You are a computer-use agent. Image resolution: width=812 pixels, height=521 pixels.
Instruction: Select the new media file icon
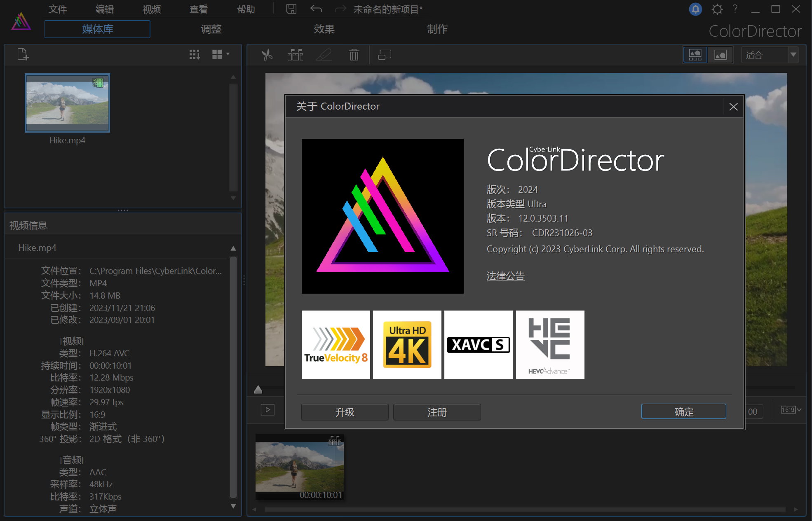(x=23, y=54)
